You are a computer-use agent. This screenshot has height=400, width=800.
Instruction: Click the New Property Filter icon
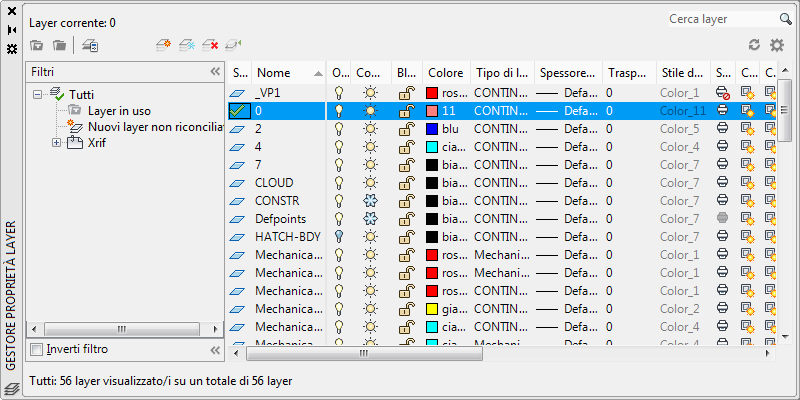click(x=36, y=45)
